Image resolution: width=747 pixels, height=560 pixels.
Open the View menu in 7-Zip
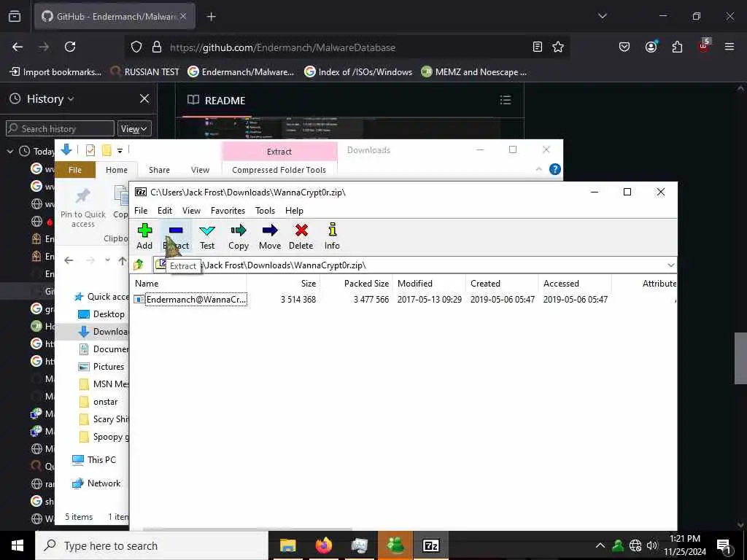(192, 211)
